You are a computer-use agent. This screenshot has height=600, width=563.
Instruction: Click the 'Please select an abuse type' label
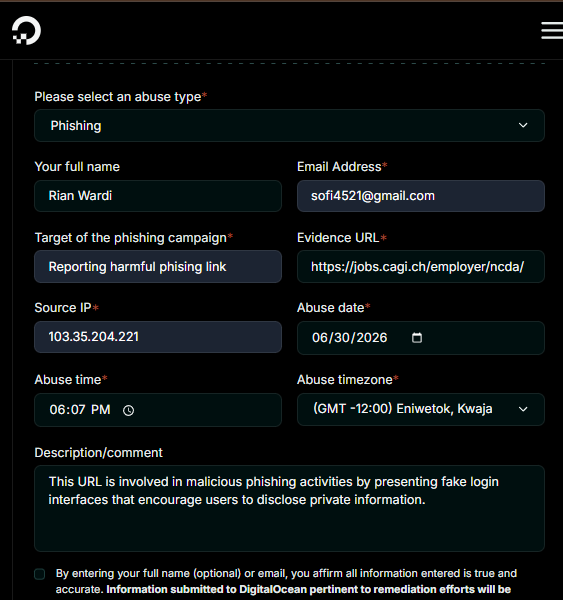(x=121, y=97)
